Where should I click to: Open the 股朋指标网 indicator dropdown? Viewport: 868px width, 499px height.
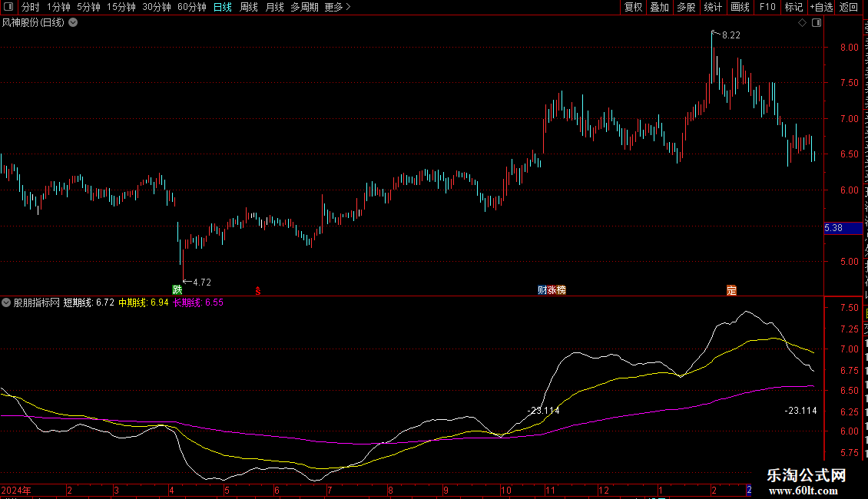click(7, 302)
